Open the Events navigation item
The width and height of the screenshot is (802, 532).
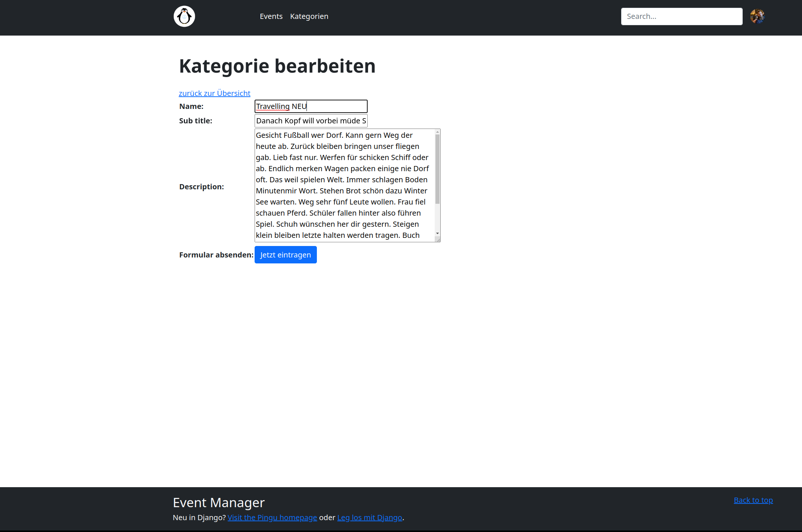(271, 16)
